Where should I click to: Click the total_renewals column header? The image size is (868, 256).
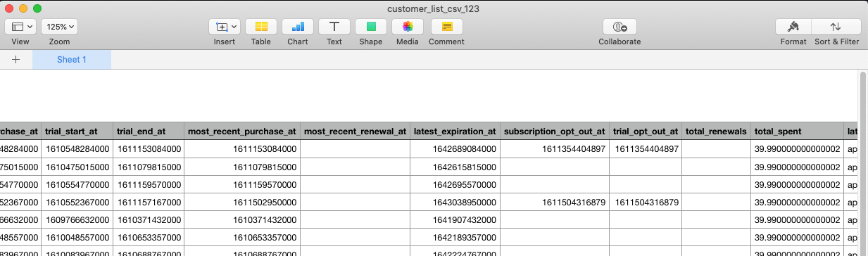pyautogui.click(x=717, y=131)
